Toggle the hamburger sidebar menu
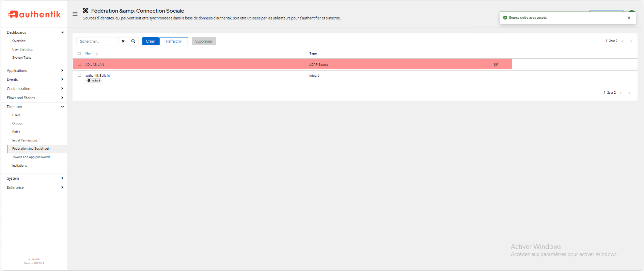The width and height of the screenshot is (644, 271). pyautogui.click(x=75, y=14)
